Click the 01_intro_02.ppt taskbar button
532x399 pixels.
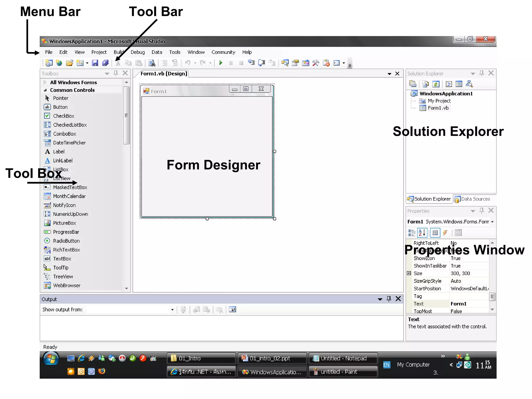click(272, 358)
